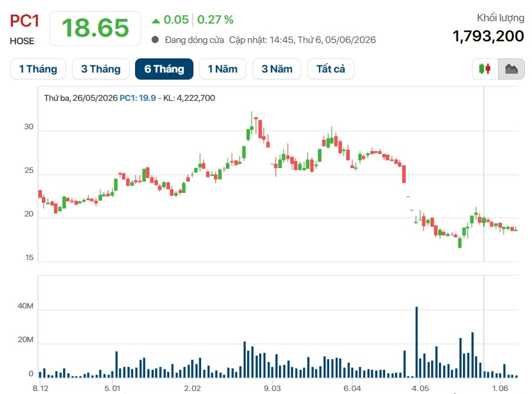Click the 18.65 price box
The height and width of the screenshot is (394, 532).
(96, 28)
